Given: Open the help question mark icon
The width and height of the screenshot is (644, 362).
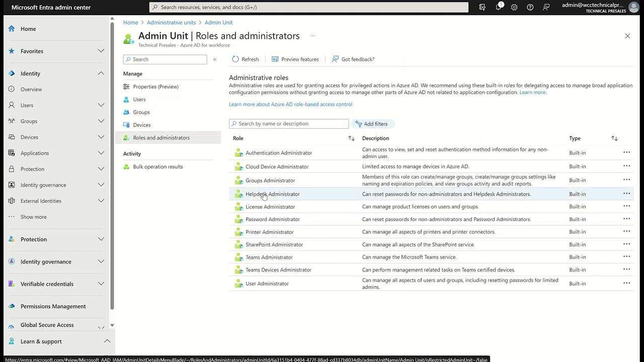Looking at the screenshot, I should click(x=530, y=7).
